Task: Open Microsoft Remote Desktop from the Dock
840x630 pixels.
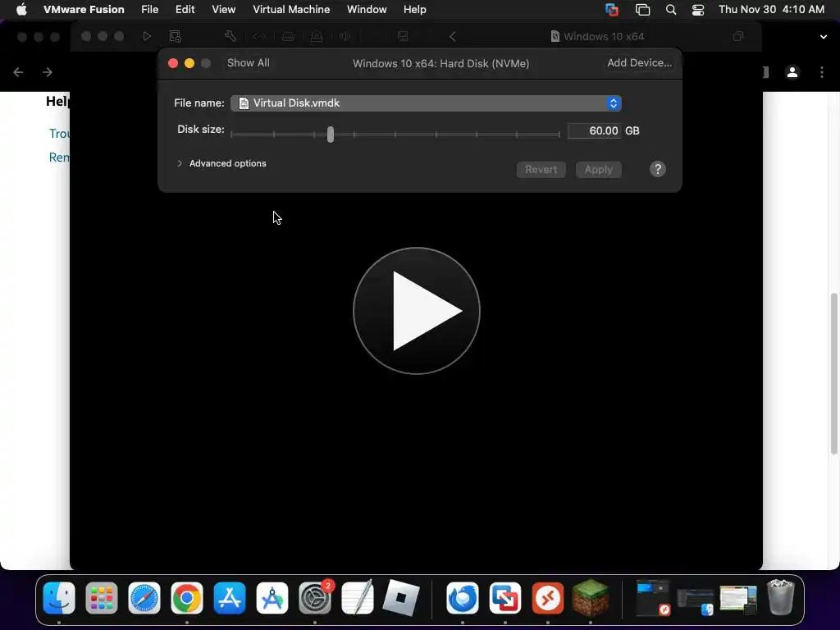Action: pos(547,597)
